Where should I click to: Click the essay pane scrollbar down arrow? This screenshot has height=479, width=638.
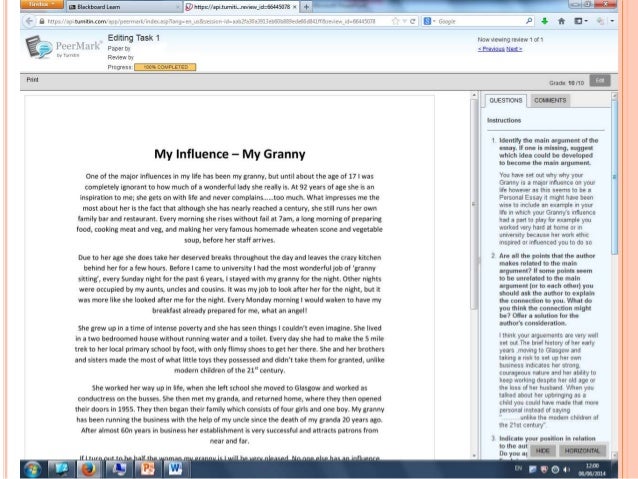click(474, 455)
